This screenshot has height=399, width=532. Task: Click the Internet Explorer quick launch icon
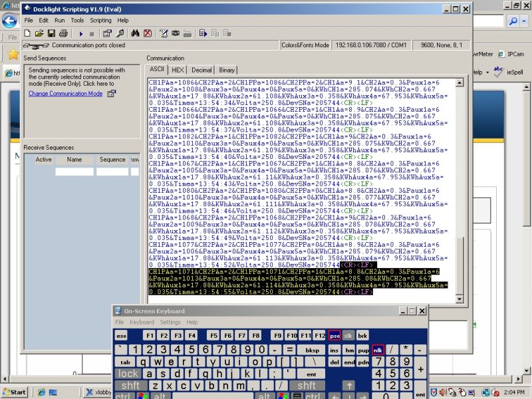click(x=41, y=392)
